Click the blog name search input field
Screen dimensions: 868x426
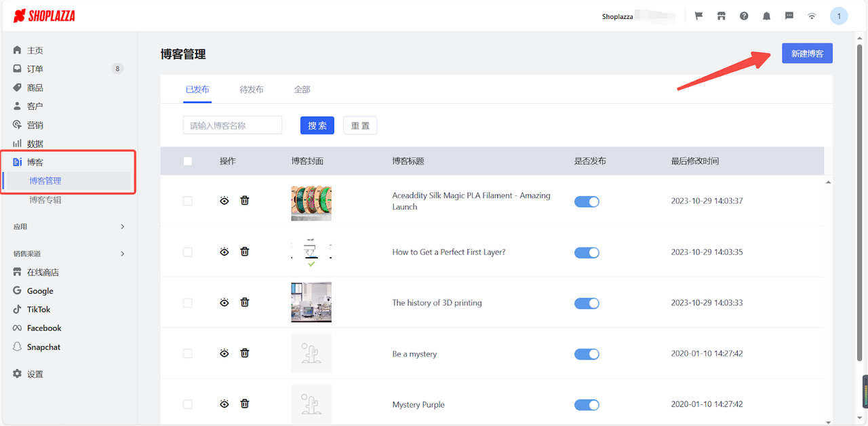(x=233, y=125)
